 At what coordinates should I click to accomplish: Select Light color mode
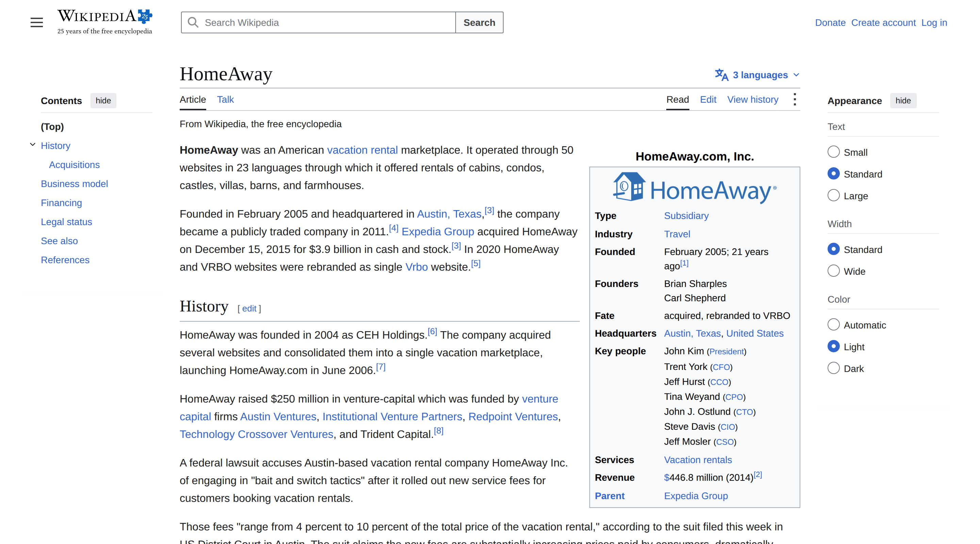[833, 346]
